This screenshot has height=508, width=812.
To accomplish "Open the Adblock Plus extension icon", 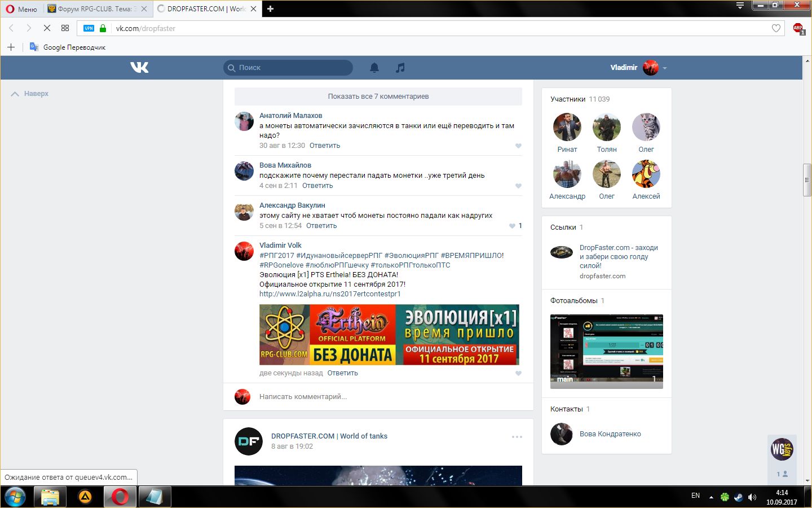I will pos(798,28).
